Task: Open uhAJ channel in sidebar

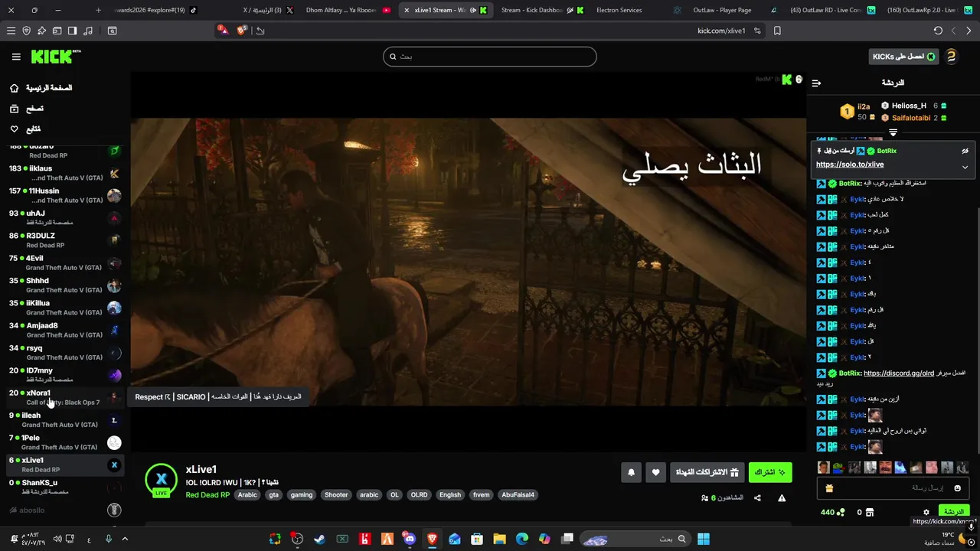Action: coord(64,217)
